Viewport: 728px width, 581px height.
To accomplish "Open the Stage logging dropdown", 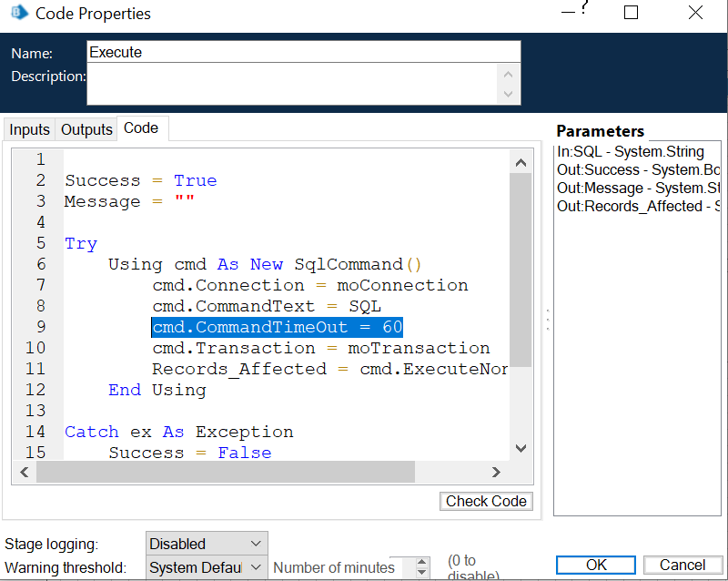I will tap(207, 544).
